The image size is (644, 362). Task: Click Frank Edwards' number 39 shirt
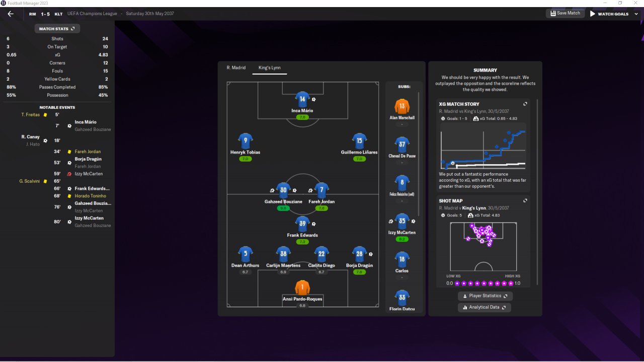click(302, 224)
